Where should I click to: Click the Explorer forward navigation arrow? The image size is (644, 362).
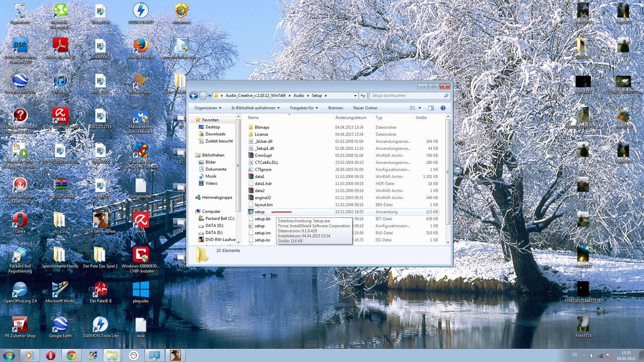pyautogui.click(x=203, y=96)
